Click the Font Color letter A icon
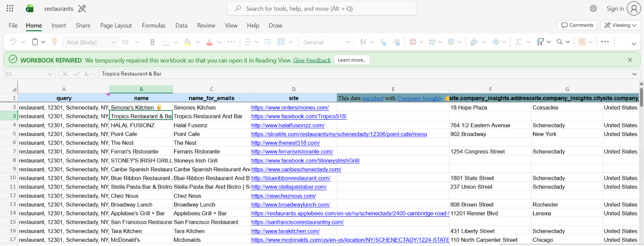Viewport: 644px width, 246px height. 209,42
